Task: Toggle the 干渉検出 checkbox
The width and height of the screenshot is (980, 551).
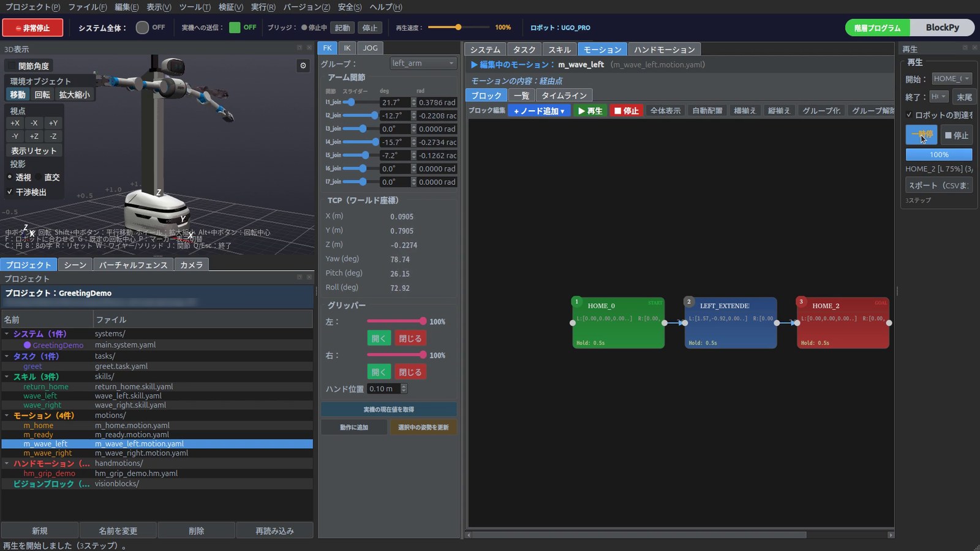Action: (10, 192)
